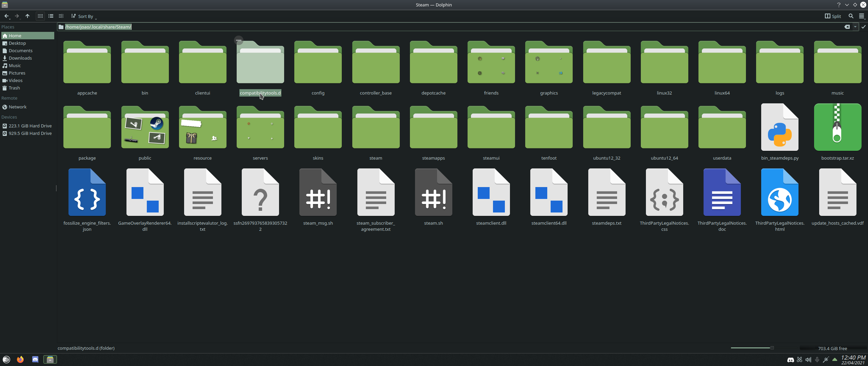Open the search bar
This screenshot has height=366, width=868.
851,16
